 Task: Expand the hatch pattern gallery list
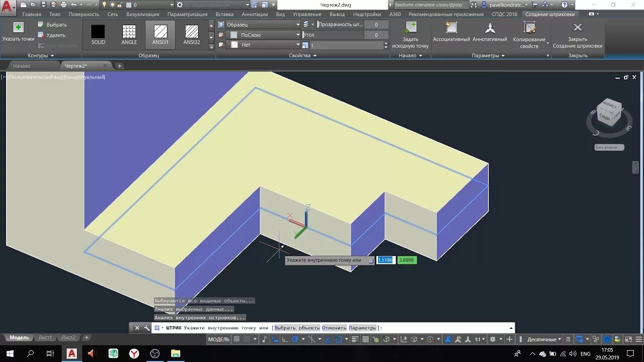point(211,46)
